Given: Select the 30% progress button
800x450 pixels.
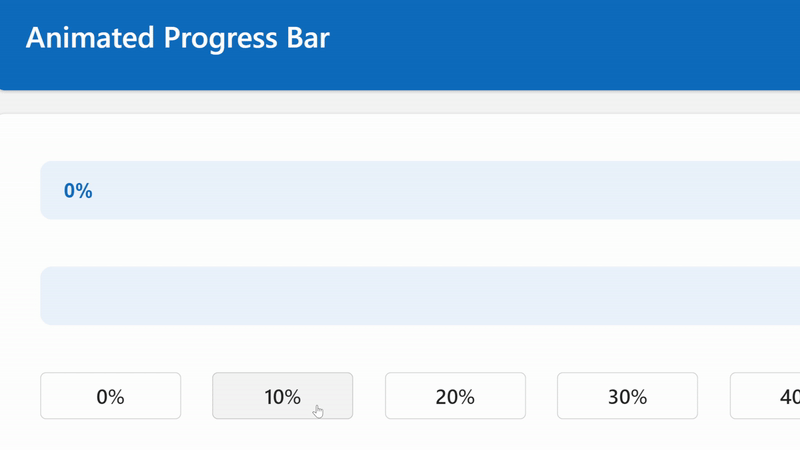Looking at the screenshot, I should pyautogui.click(x=627, y=396).
